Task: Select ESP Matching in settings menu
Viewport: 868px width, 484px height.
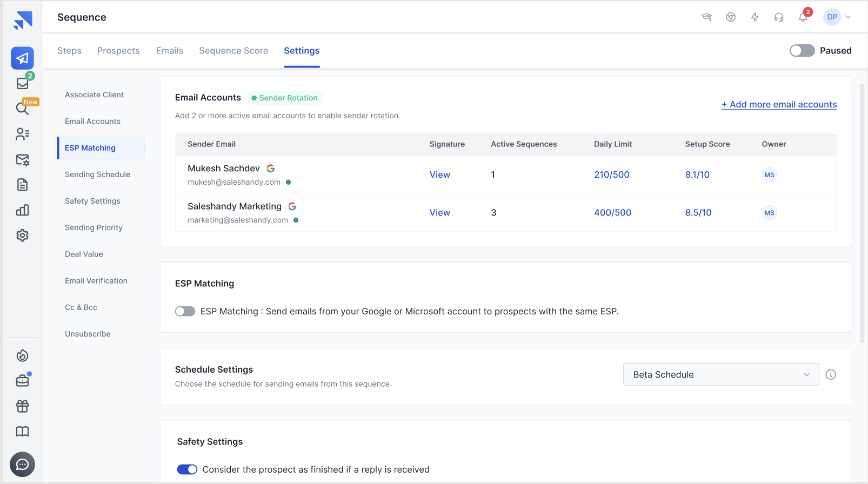Action: (101, 148)
